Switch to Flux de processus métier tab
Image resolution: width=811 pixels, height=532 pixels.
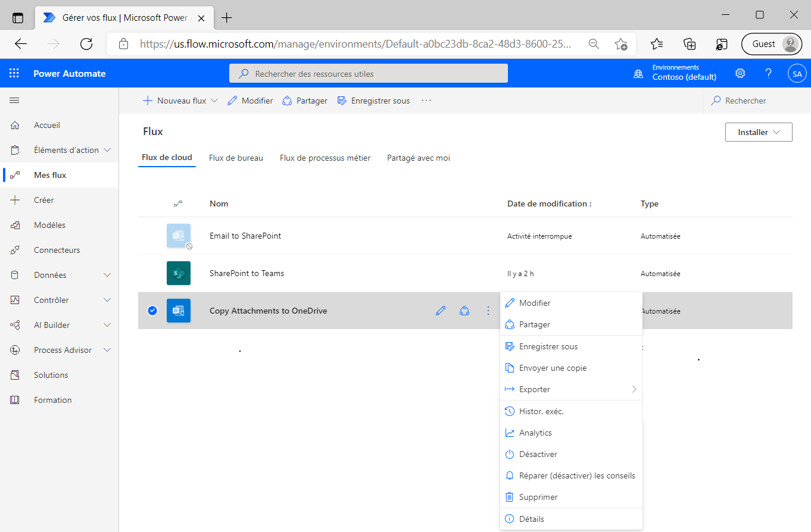[325, 158]
